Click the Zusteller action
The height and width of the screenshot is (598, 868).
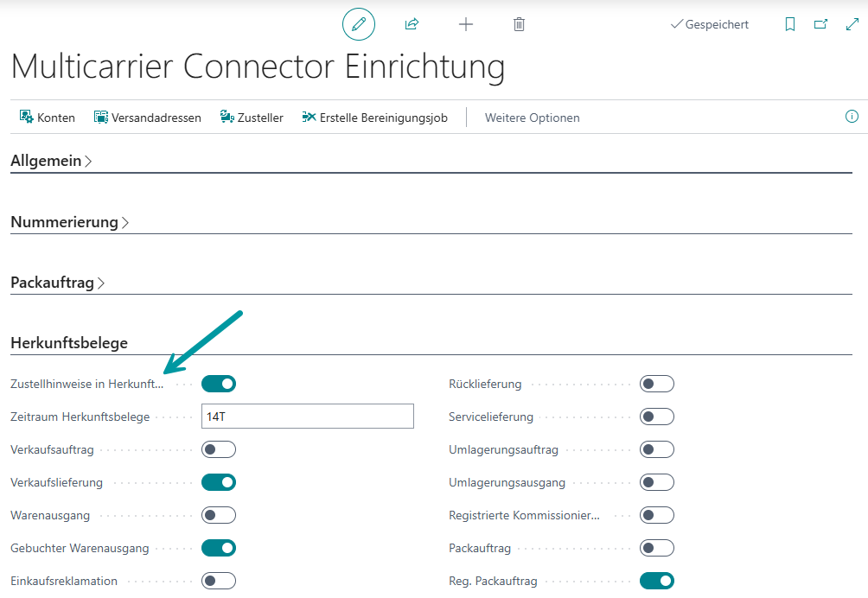252,118
